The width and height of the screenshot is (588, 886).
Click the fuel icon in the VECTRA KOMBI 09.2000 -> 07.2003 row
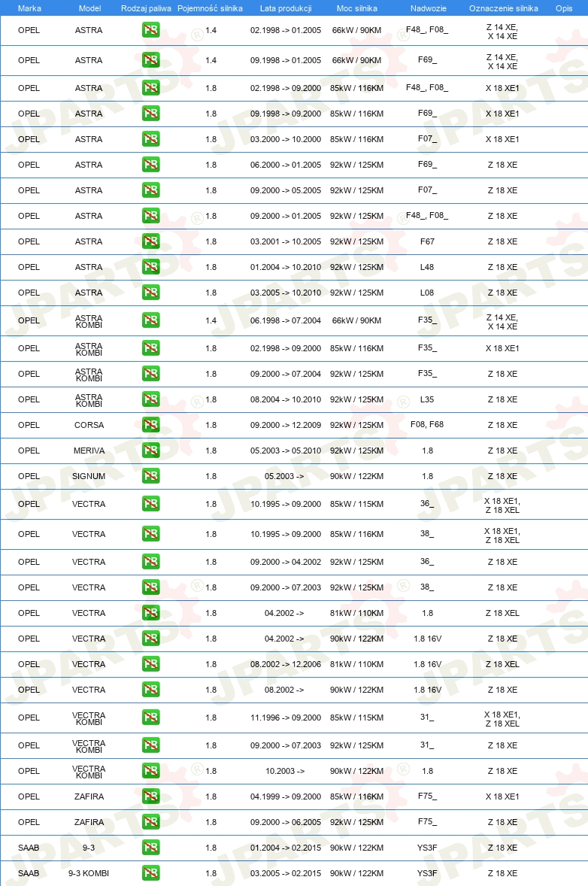[x=151, y=745]
